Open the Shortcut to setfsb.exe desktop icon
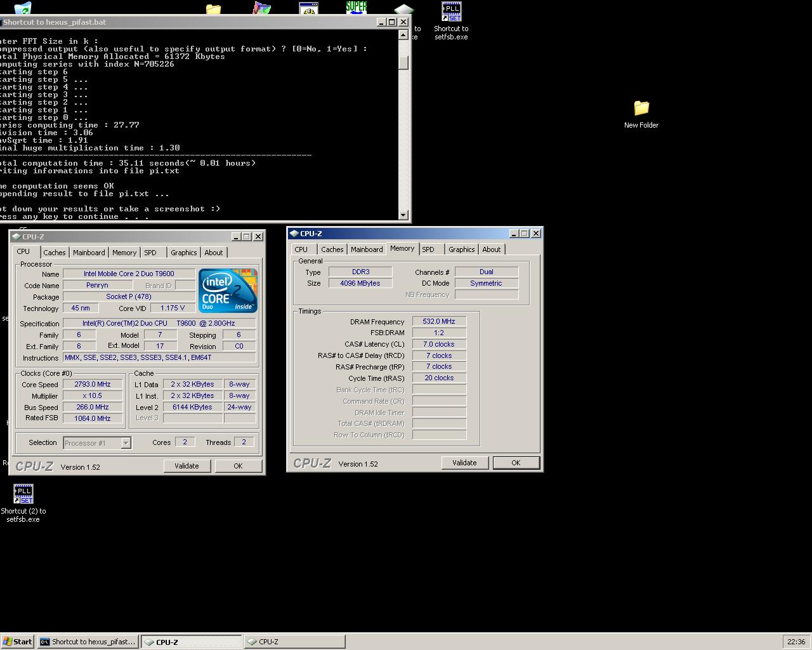The image size is (812, 650). click(451, 20)
